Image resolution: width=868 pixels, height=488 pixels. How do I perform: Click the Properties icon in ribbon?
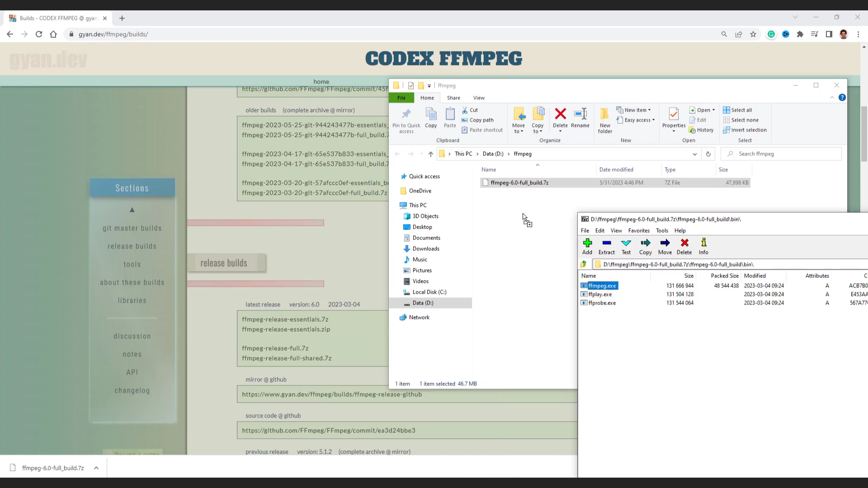674,117
